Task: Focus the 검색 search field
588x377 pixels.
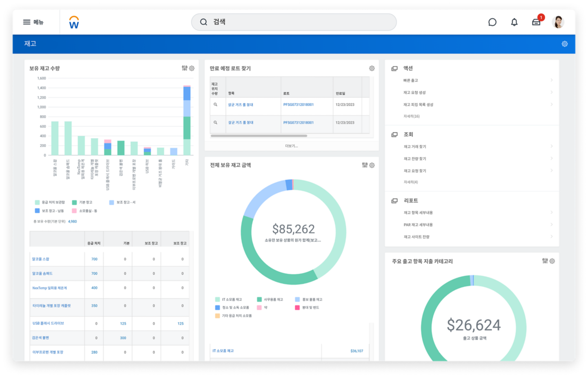Action: [x=294, y=22]
